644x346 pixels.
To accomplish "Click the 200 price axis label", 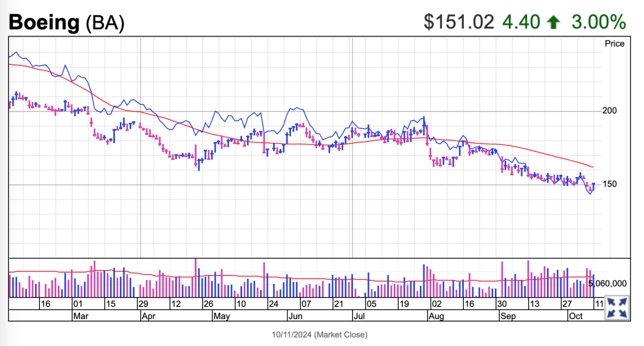I will click(x=609, y=110).
